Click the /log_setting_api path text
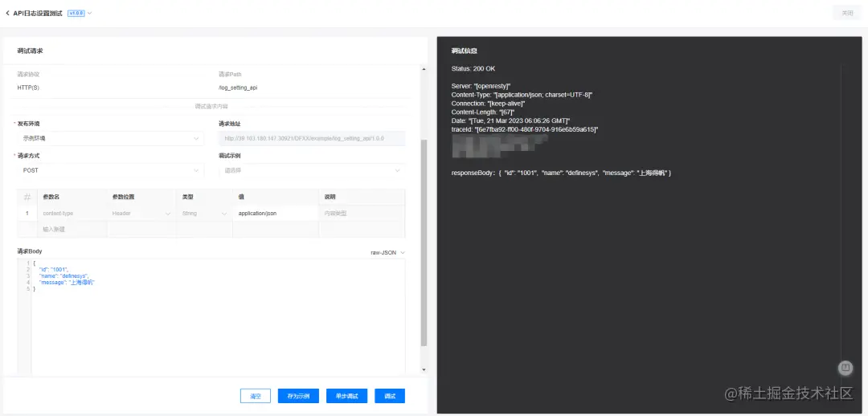The width and height of the screenshot is (868, 416). (x=238, y=88)
